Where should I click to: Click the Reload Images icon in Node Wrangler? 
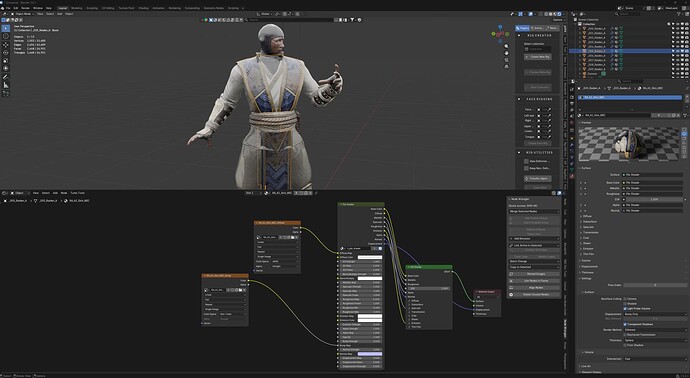(511, 274)
